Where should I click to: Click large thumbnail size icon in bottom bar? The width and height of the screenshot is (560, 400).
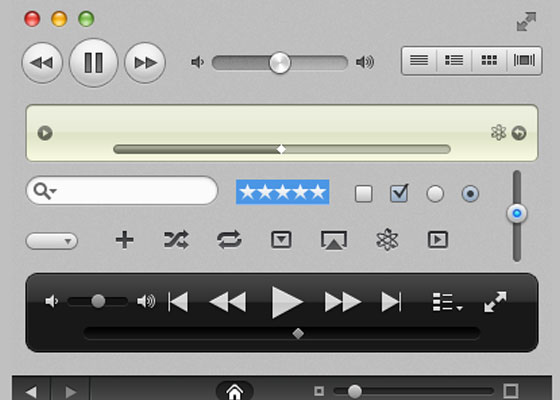(x=511, y=391)
